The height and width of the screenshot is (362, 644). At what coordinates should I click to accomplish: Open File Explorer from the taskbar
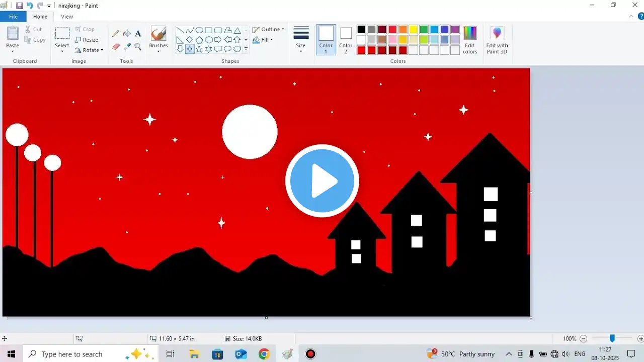click(x=194, y=354)
